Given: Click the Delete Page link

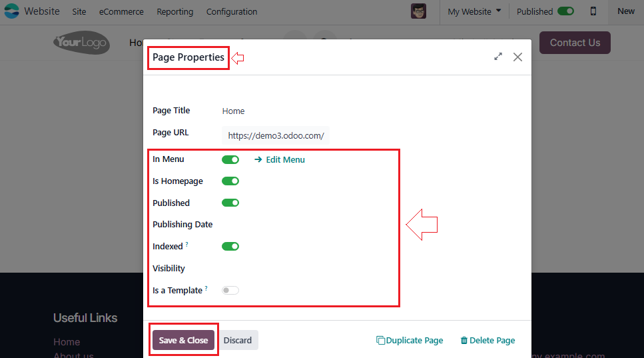Looking at the screenshot, I should click(x=492, y=340).
